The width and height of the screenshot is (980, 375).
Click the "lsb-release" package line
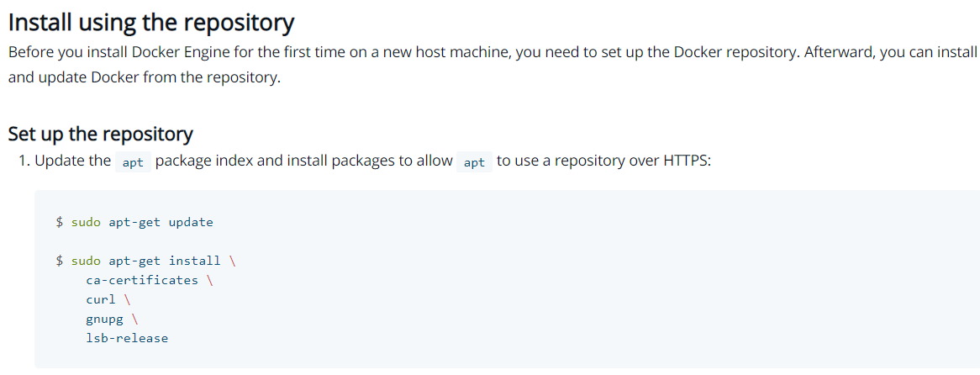127,338
